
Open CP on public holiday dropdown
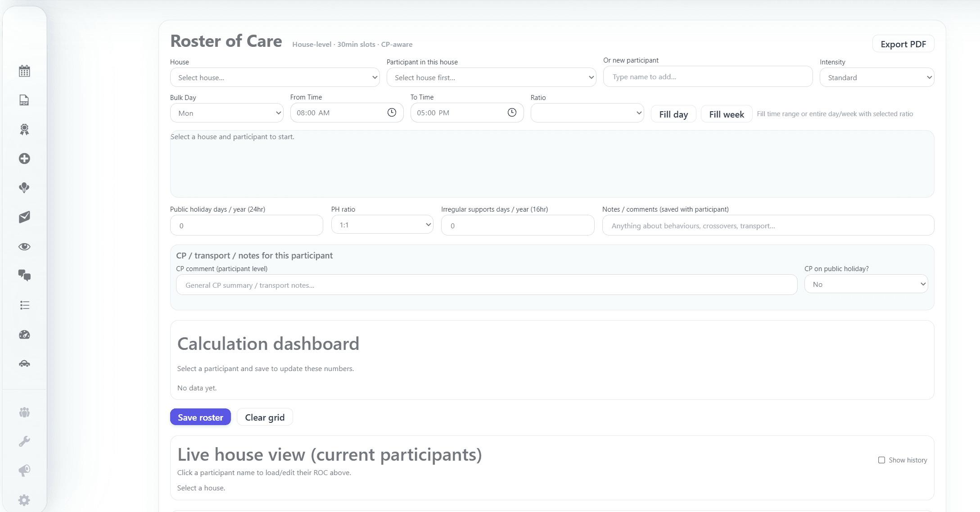click(x=866, y=284)
